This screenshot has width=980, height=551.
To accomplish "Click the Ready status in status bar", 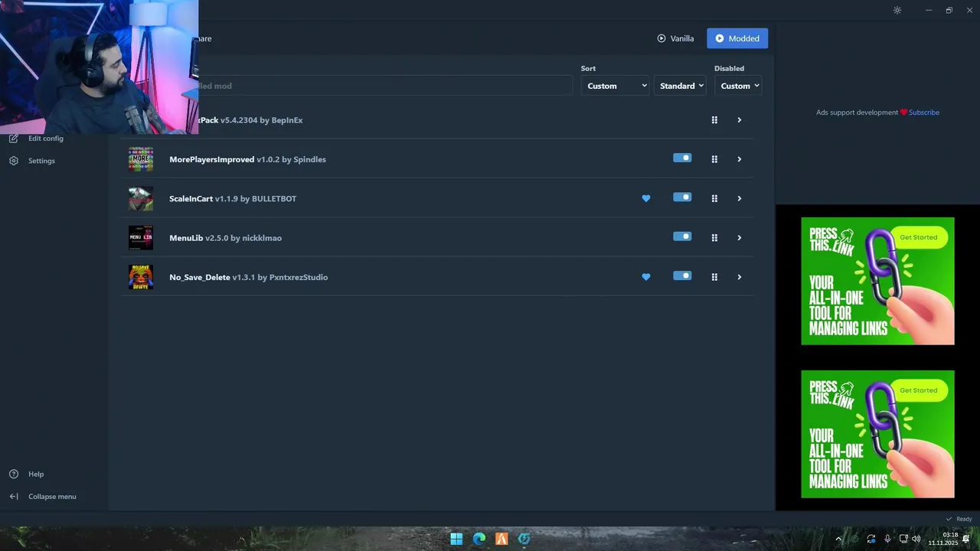I will pos(959,519).
